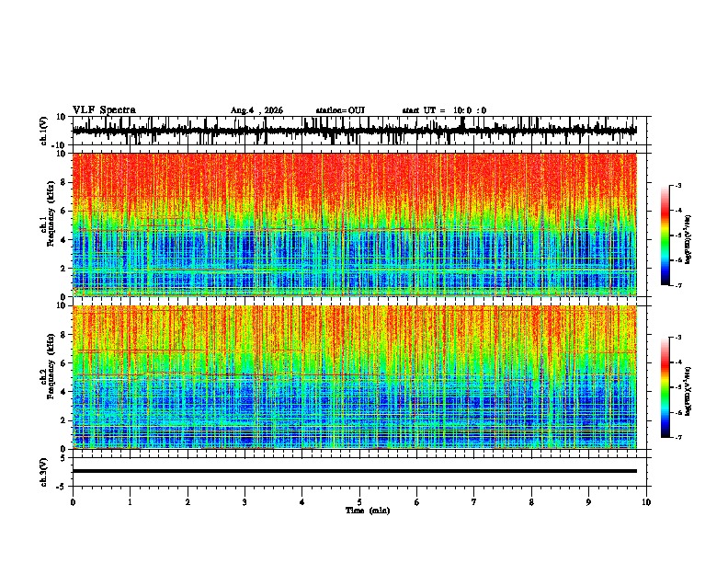Click the time axis tick label "9"
The height and width of the screenshot is (563, 728).
click(588, 502)
